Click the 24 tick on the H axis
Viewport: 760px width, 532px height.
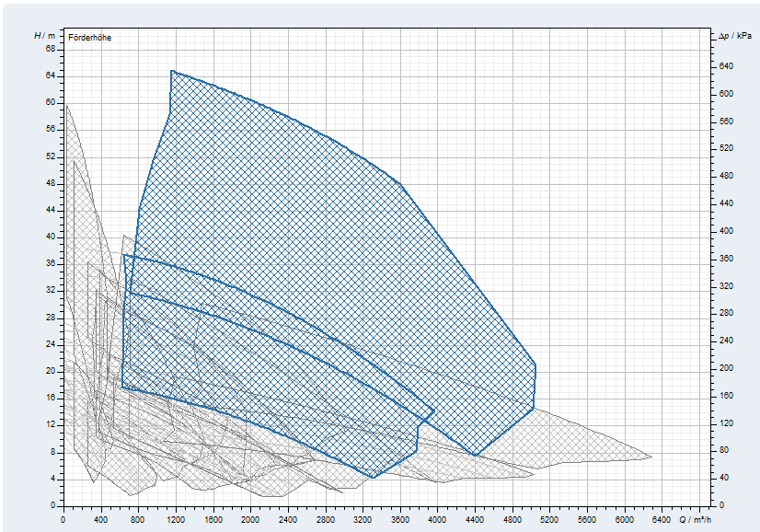(x=51, y=345)
